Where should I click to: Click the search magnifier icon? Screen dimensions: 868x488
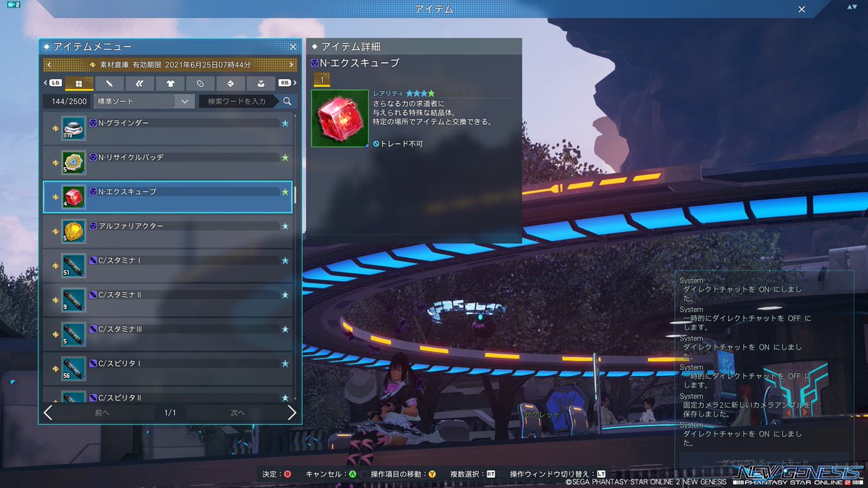click(x=286, y=101)
